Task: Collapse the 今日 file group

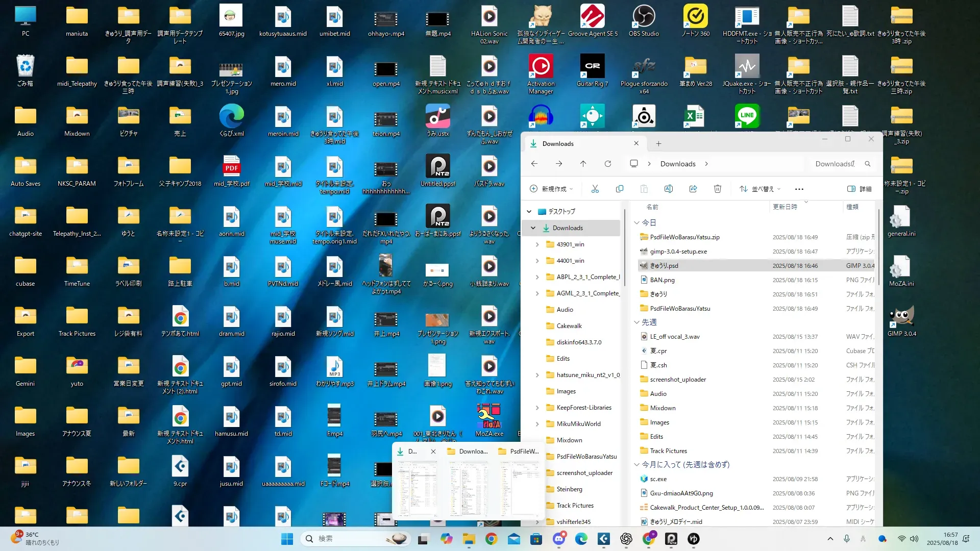Action: (636, 223)
